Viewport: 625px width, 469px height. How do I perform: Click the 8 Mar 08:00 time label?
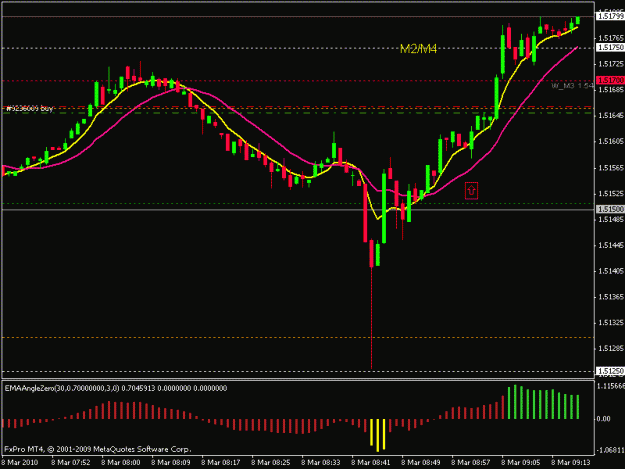pos(121,463)
